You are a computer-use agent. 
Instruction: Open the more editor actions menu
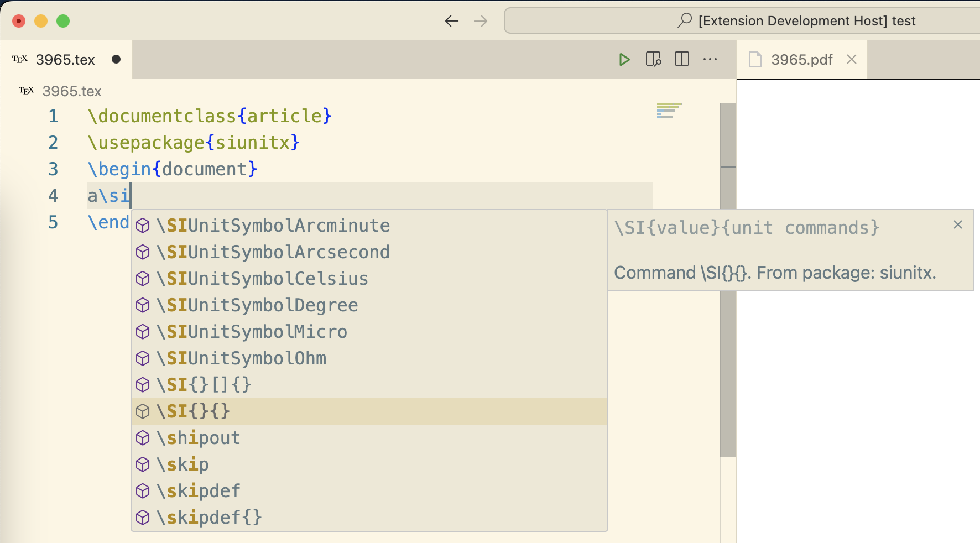pyautogui.click(x=710, y=59)
